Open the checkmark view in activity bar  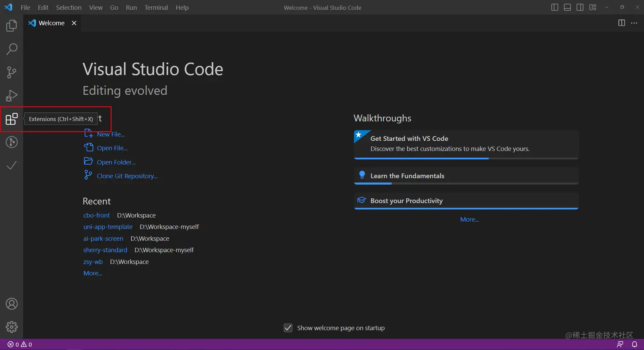tap(11, 165)
